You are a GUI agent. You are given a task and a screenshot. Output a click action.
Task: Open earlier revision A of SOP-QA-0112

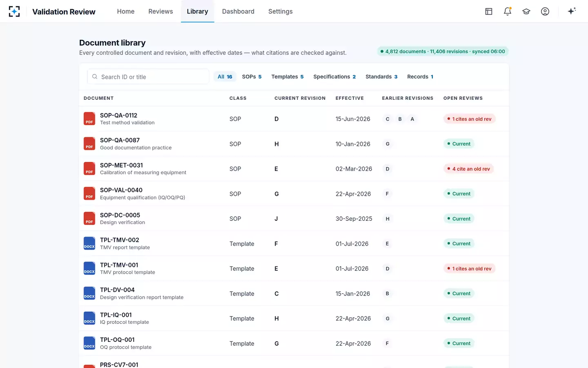(x=412, y=119)
